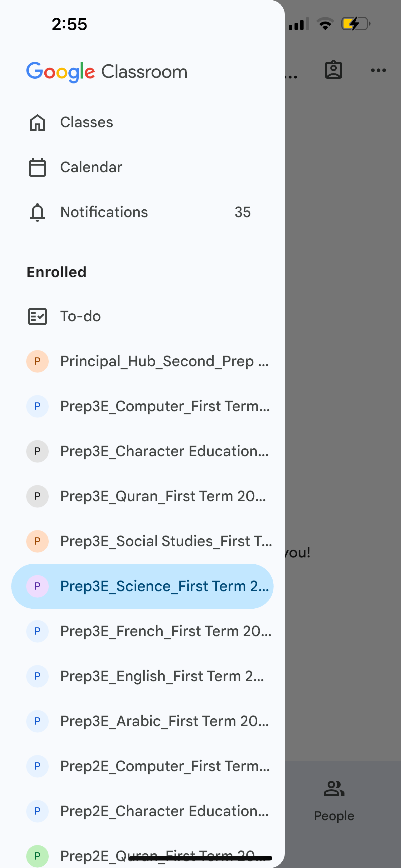Viewport: 401px width, 868px height.
Task: Open the Calendar icon in drawer
Action: click(37, 167)
